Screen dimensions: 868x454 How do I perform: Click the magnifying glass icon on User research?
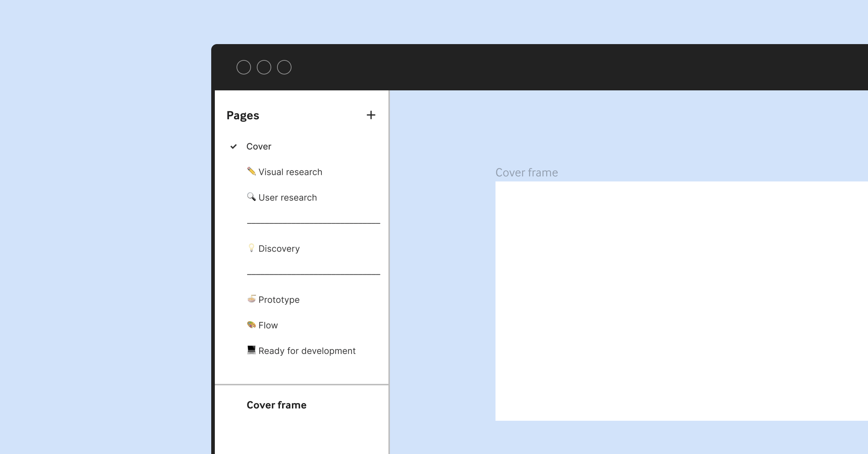252,197
